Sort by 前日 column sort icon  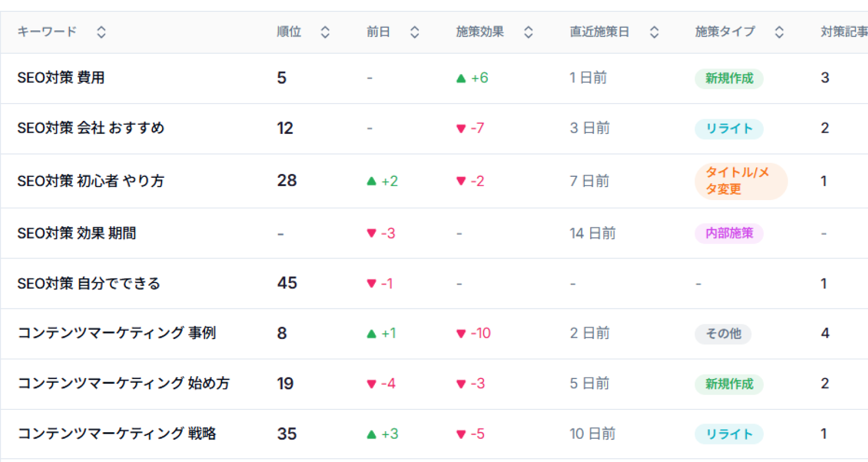tap(414, 32)
